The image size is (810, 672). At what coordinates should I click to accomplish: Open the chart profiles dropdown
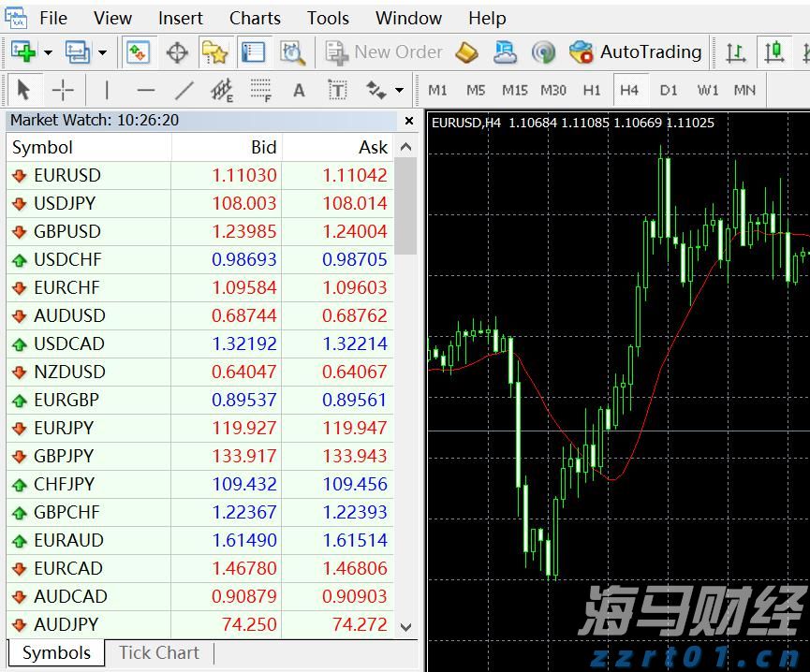click(x=100, y=51)
